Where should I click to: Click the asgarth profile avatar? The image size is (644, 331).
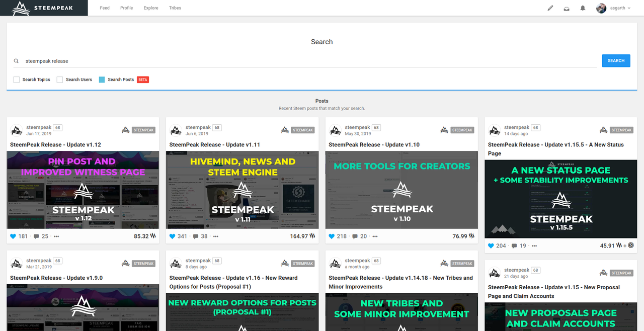(x=601, y=8)
